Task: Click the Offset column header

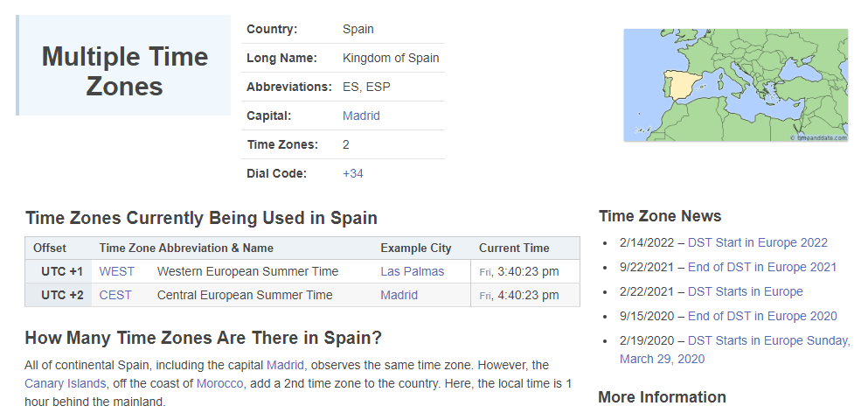Action: (50, 248)
